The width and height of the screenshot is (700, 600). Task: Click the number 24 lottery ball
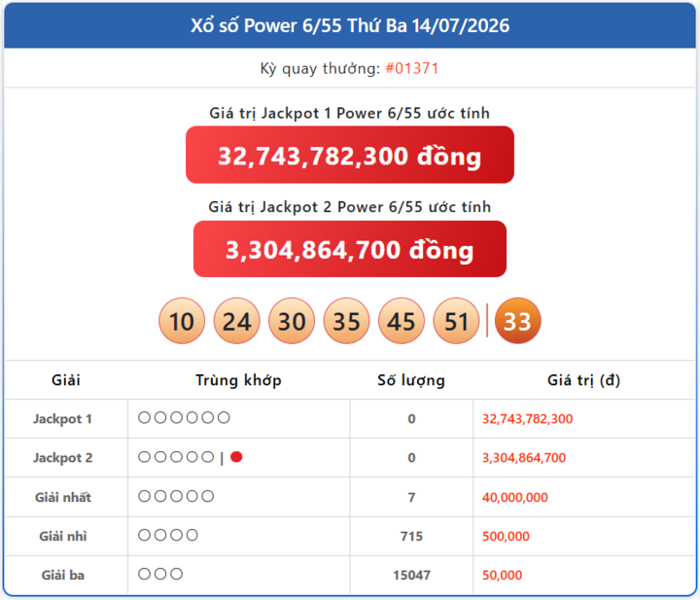tap(236, 321)
